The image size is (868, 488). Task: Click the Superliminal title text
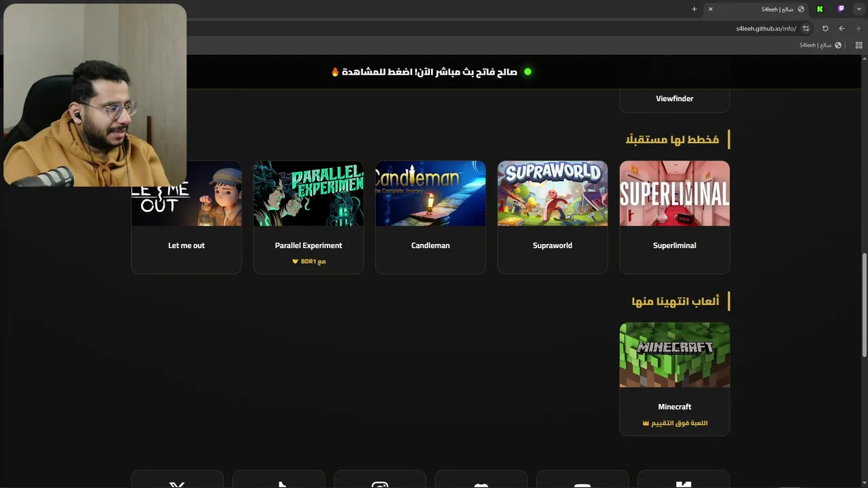pyautogui.click(x=675, y=245)
